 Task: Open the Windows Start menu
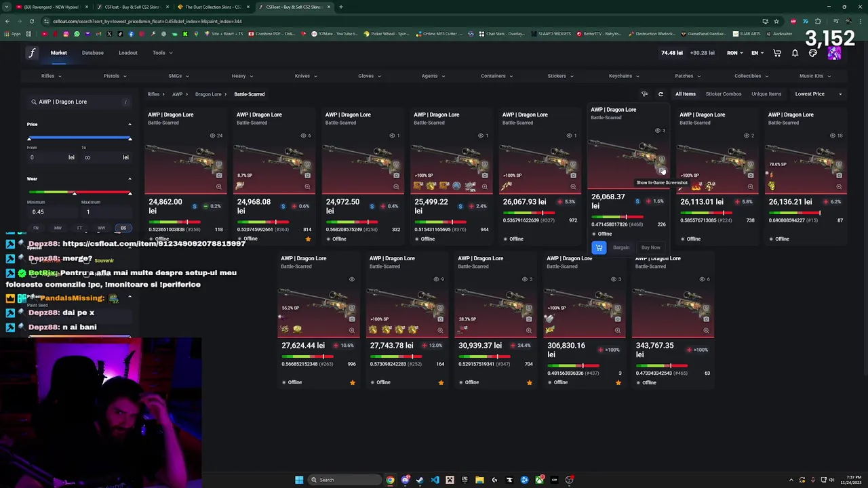(299, 480)
